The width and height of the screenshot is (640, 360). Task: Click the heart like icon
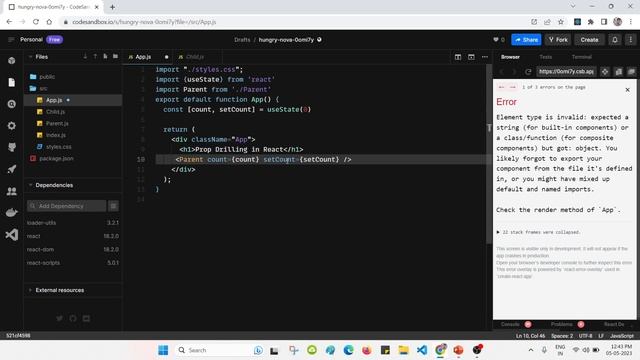pos(496,40)
